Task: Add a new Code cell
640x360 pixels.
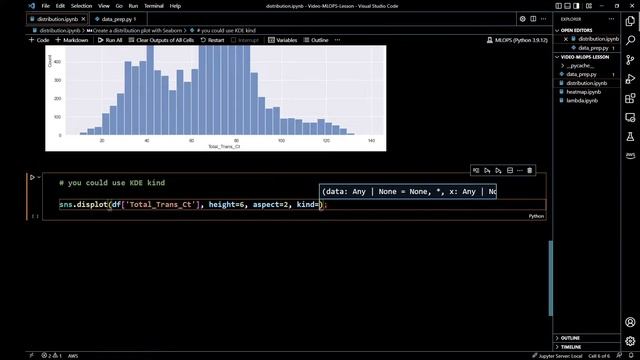Action: 39,40
